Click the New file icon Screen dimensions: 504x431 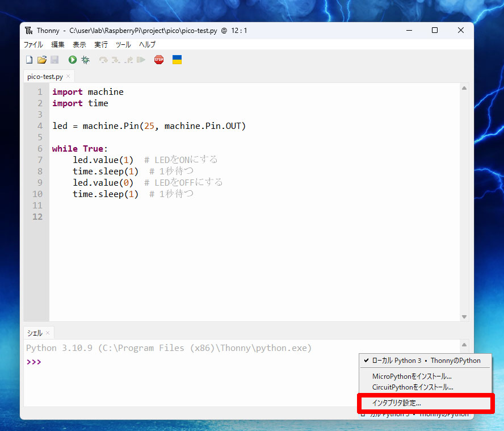(30, 60)
